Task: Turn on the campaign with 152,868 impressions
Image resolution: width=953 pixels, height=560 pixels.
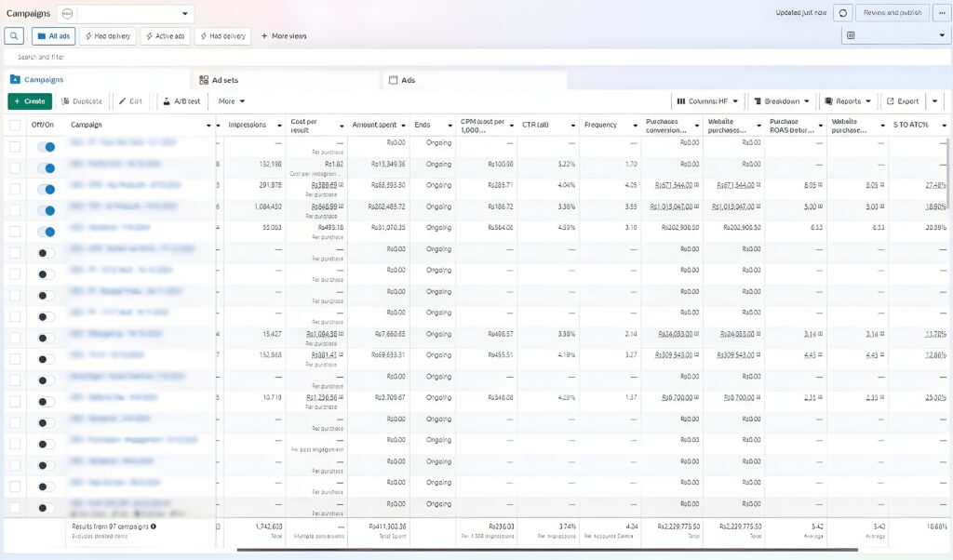Action: click(47, 359)
